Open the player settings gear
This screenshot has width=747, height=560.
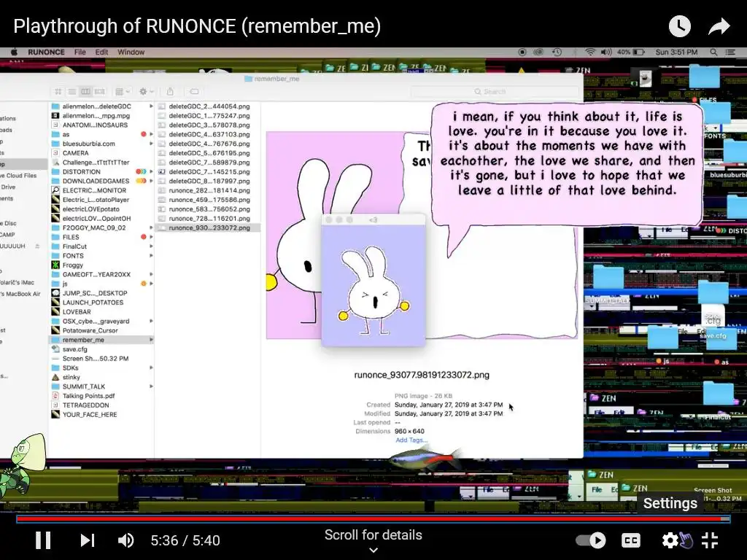pyautogui.click(x=670, y=540)
